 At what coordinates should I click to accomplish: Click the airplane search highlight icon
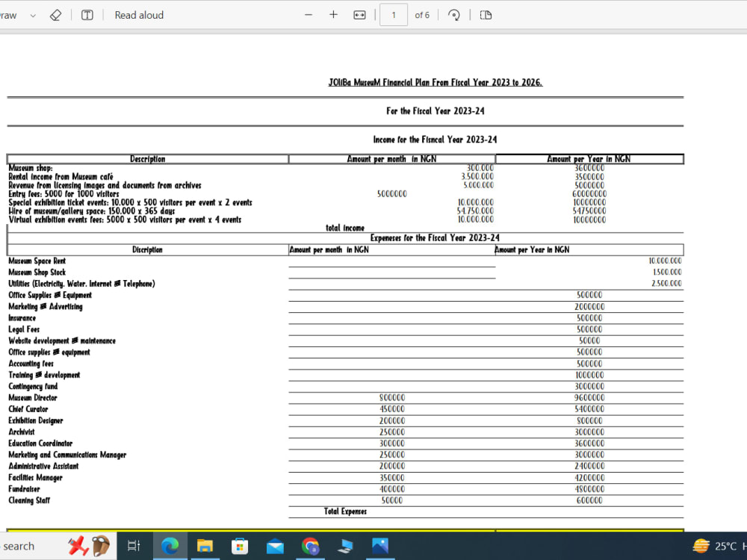78,546
